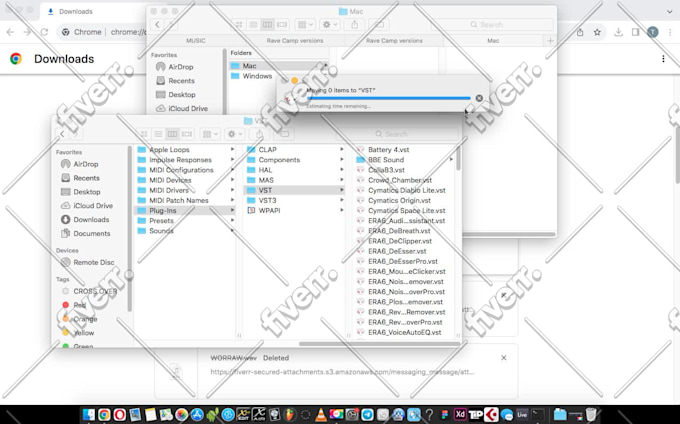680x424 pixels.
Task: Open group-by dropdown in Mac Finder window
Action: pos(305,25)
